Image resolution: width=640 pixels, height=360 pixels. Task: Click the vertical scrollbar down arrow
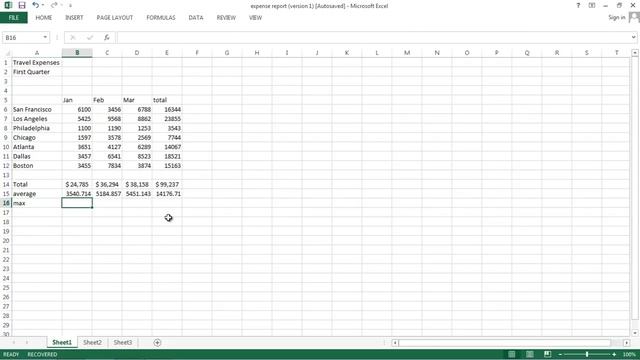point(635,333)
